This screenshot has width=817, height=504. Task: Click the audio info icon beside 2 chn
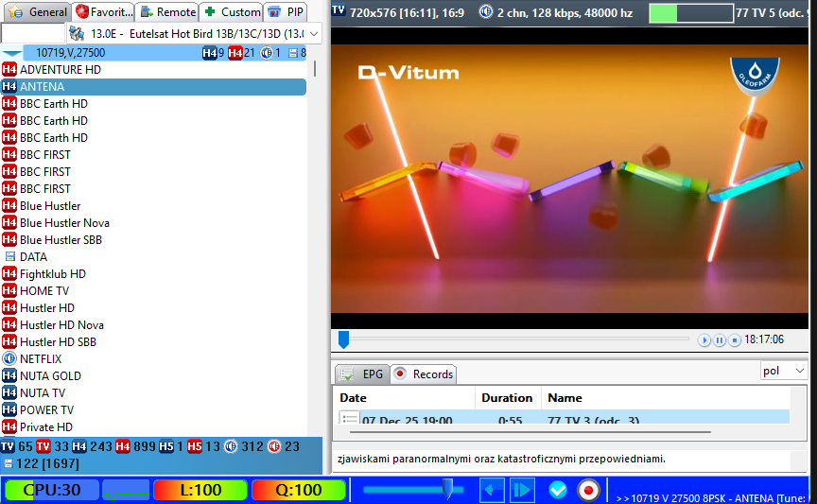pyautogui.click(x=486, y=11)
